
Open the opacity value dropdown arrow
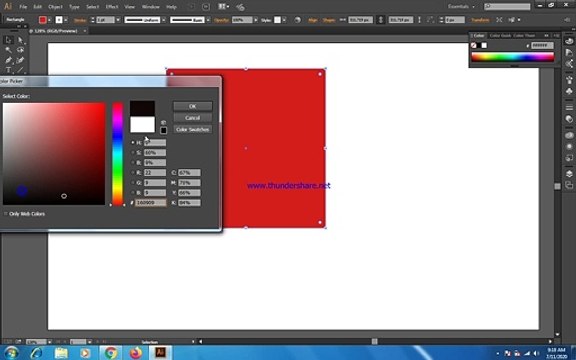click(x=256, y=20)
